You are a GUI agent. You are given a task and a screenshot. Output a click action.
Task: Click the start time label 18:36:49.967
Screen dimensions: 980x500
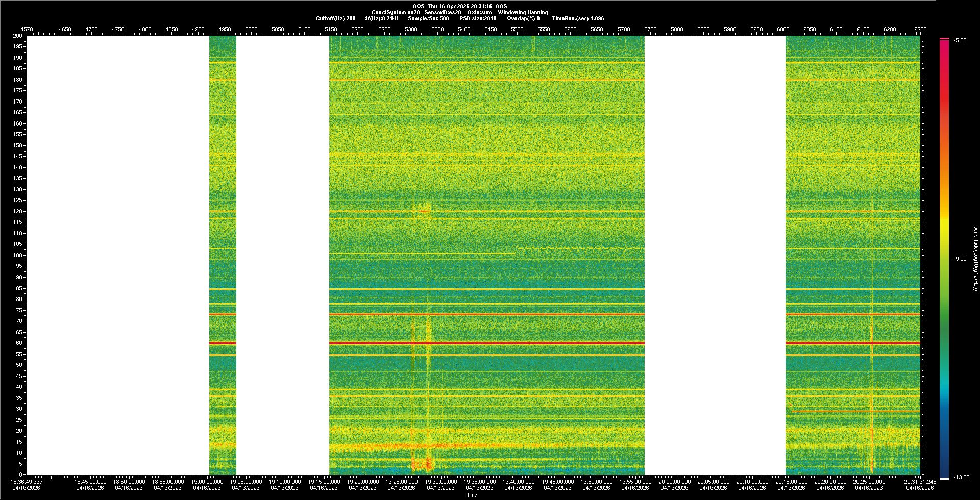tap(27, 482)
